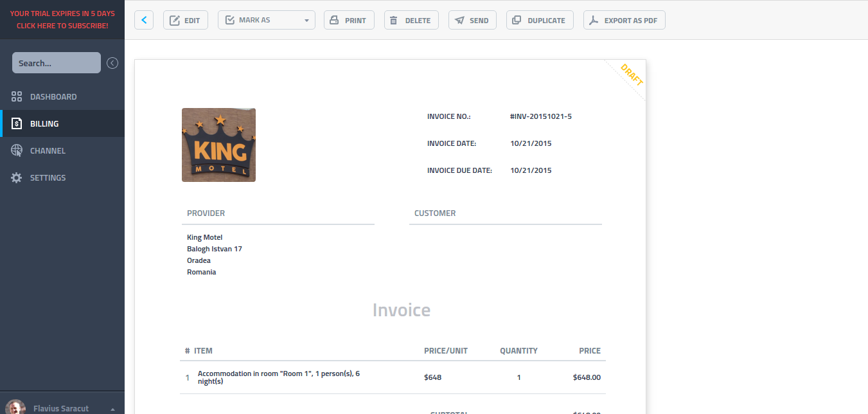The height and width of the screenshot is (414, 868).
Task: Click the large Invoice title
Action: [402, 310]
